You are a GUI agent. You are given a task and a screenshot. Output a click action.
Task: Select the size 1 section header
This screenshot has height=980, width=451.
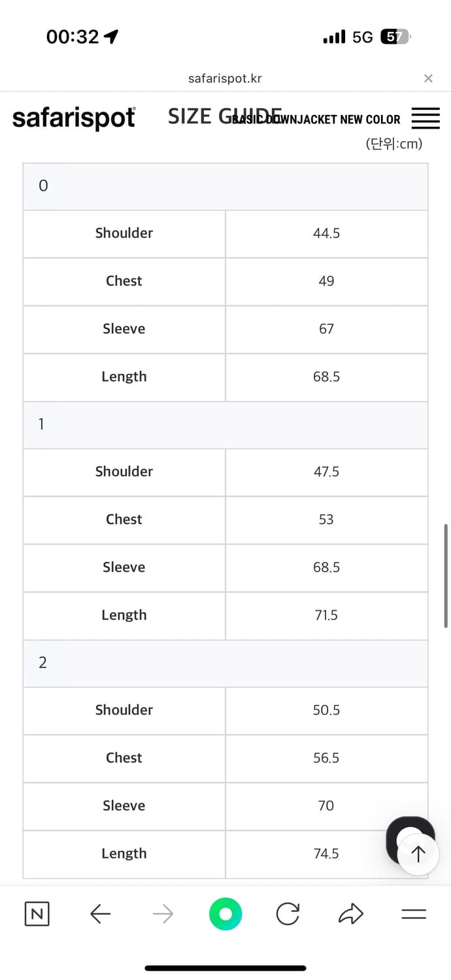225,425
